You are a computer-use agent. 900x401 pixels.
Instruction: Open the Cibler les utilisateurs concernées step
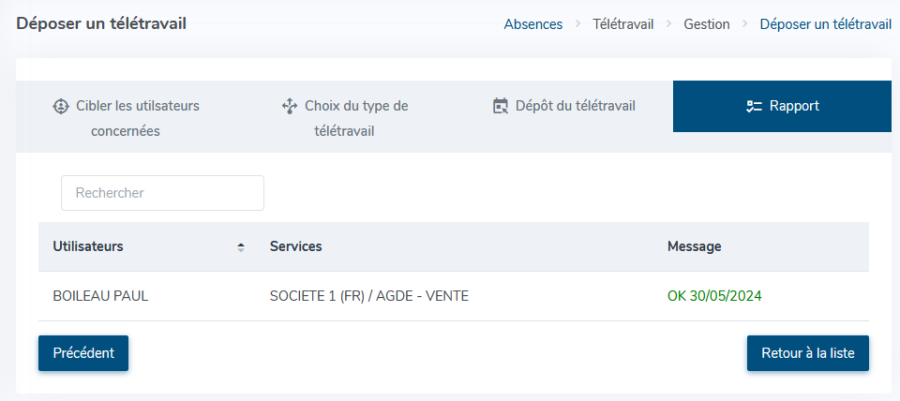click(x=125, y=119)
